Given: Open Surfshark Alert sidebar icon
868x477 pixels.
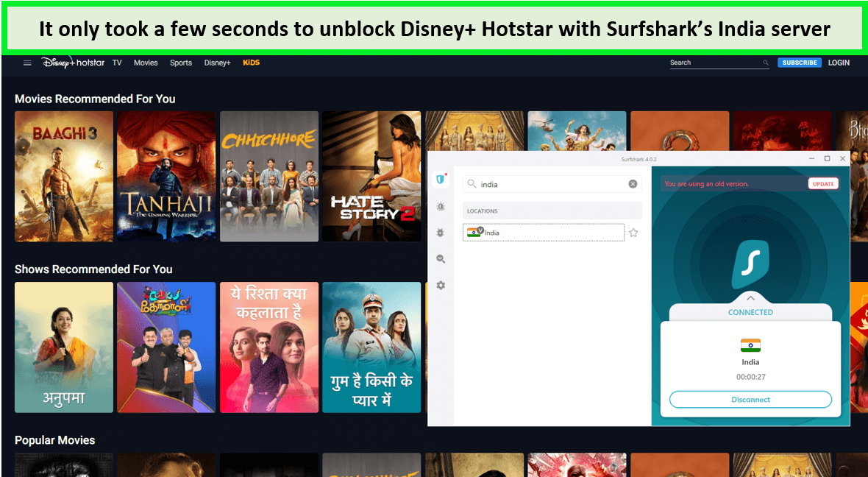Looking at the screenshot, I should pyautogui.click(x=441, y=206).
